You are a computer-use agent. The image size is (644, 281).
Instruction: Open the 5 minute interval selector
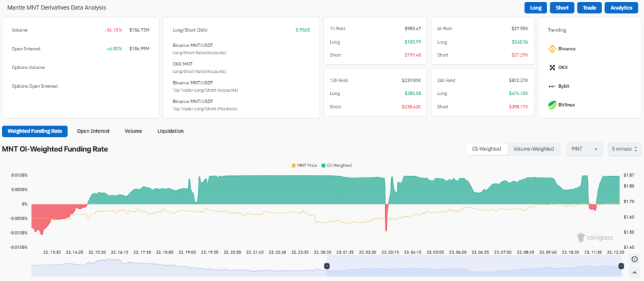click(x=625, y=149)
